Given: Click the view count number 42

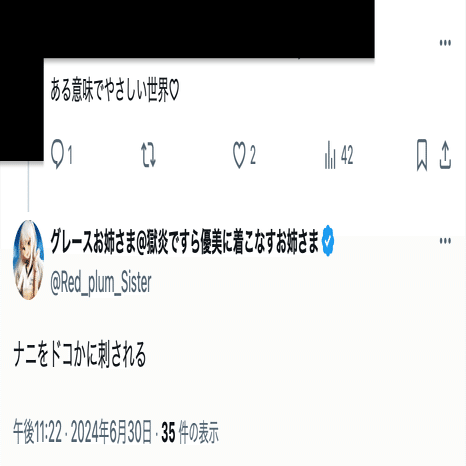Looking at the screenshot, I should [x=347, y=155].
